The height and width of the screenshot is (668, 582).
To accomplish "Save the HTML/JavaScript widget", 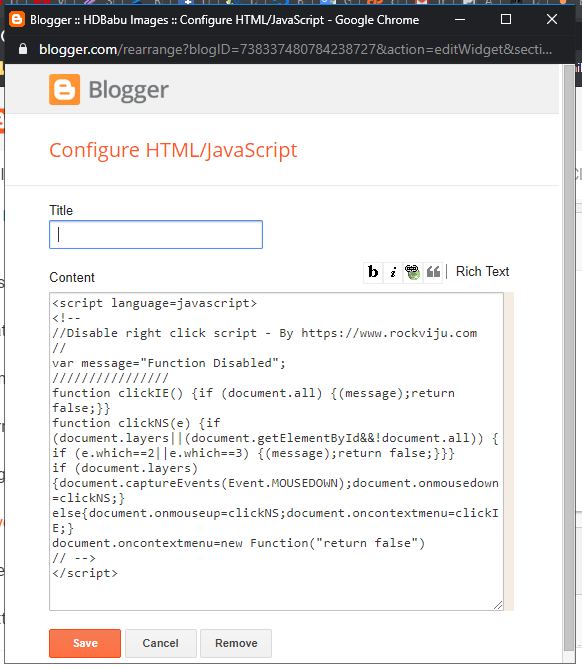I will click(85, 643).
